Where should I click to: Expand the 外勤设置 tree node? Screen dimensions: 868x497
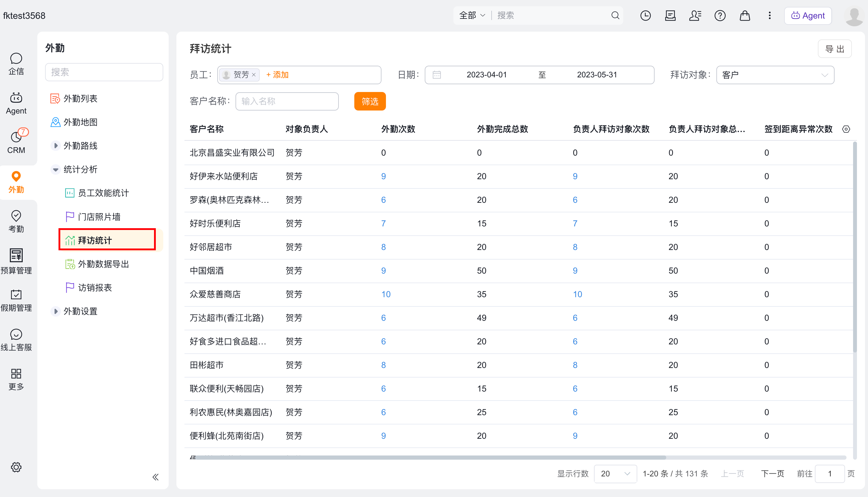pos(55,311)
